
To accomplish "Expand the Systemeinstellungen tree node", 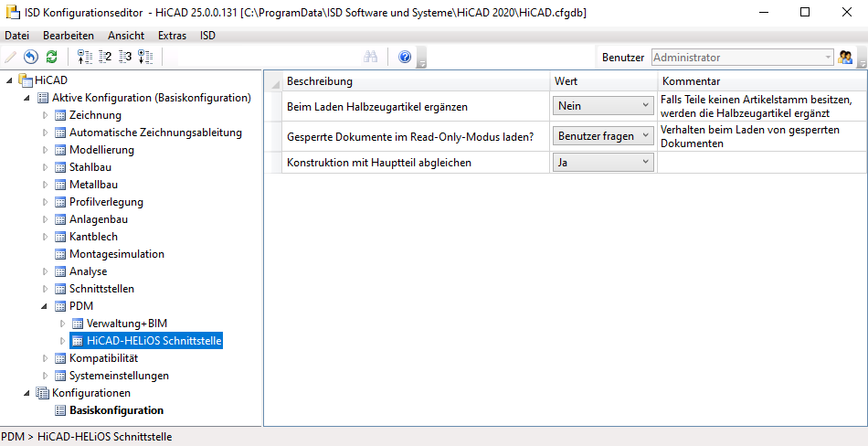I will tap(46, 376).
